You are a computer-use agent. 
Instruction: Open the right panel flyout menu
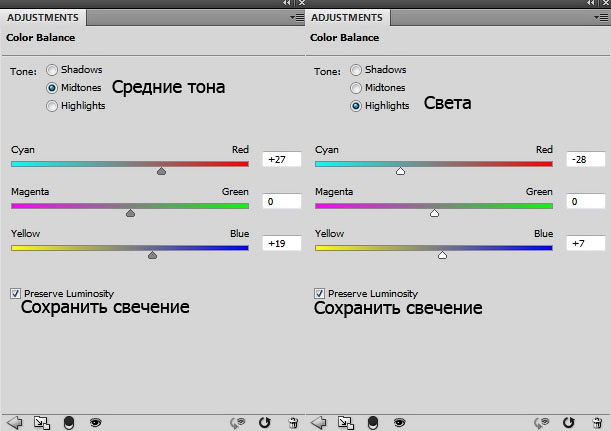(x=601, y=18)
